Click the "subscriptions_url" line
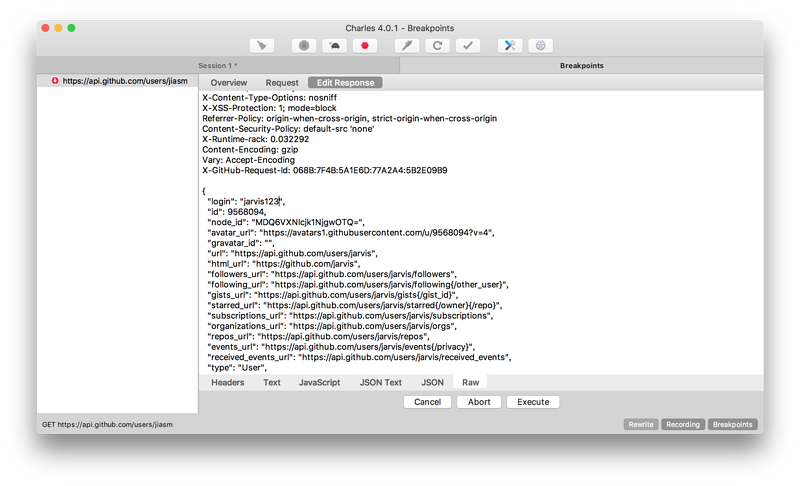 350,316
